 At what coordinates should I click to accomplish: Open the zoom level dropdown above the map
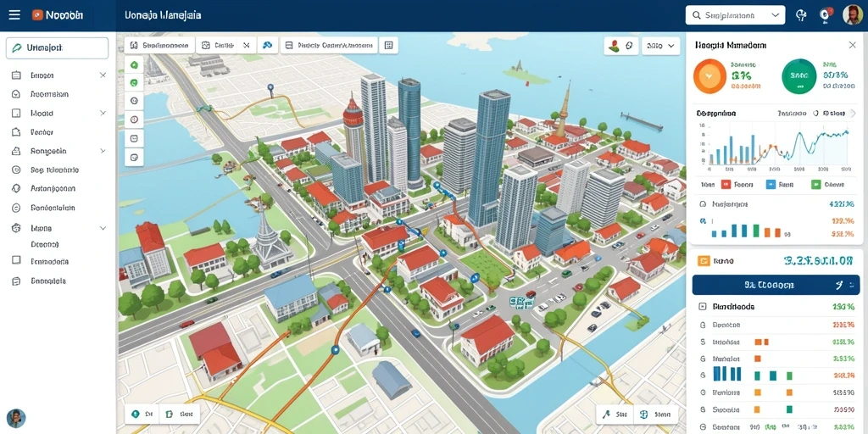tap(661, 46)
